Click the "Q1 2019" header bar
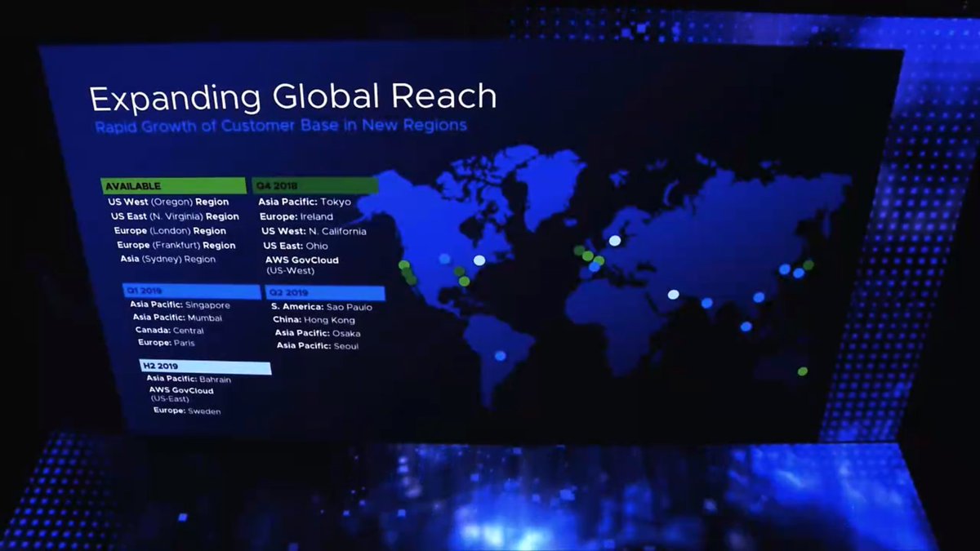 (x=192, y=291)
